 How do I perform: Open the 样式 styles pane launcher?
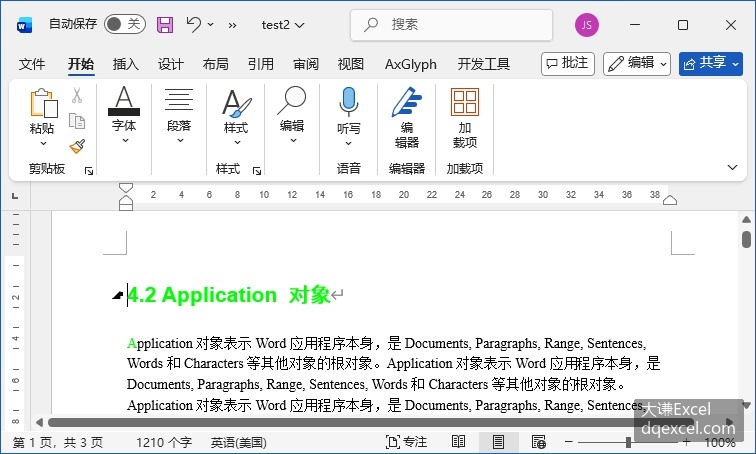point(257,171)
